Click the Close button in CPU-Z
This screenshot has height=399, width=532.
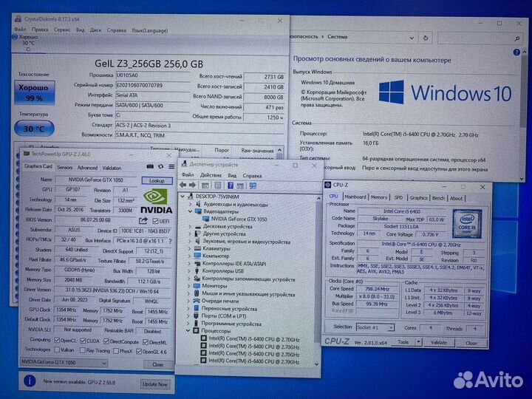[471, 343]
